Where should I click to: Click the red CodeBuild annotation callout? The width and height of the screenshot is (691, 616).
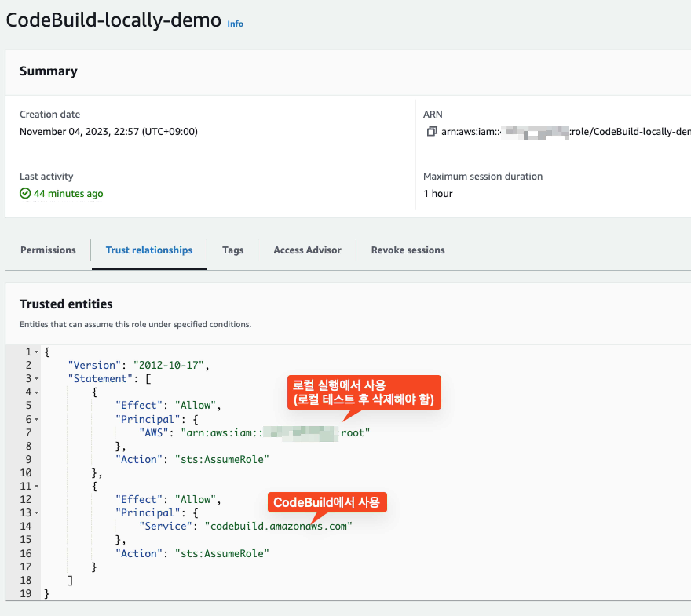coord(327,502)
